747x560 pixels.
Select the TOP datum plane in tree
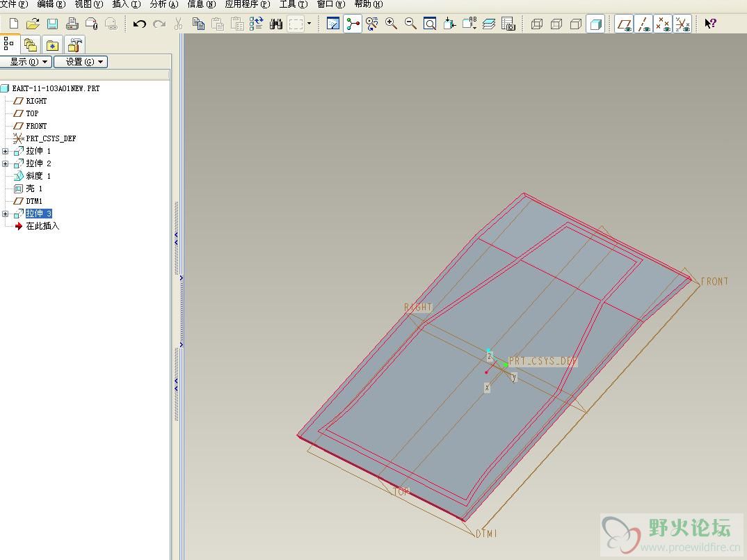pos(32,113)
